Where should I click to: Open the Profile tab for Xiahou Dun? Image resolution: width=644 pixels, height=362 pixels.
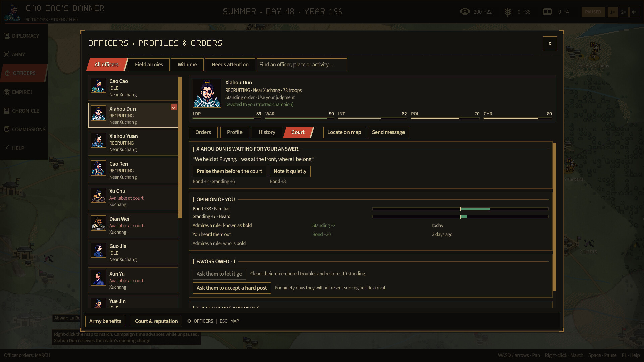click(x=235, y=132)
